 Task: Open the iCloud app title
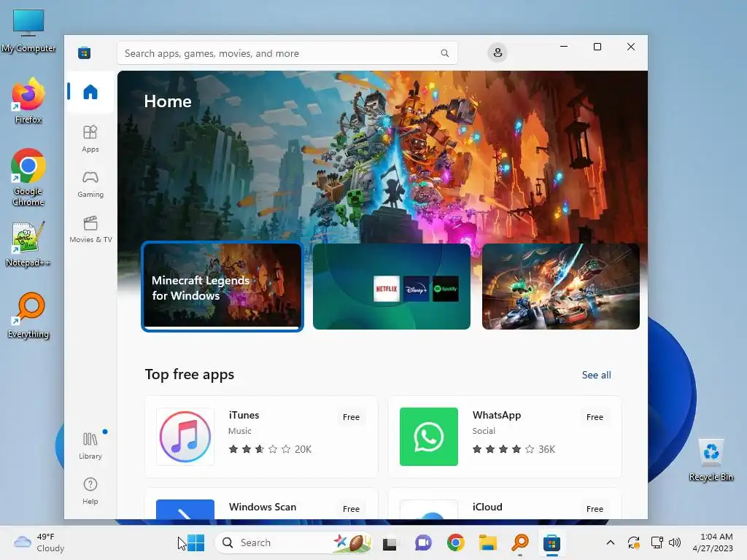click(487, 507)
